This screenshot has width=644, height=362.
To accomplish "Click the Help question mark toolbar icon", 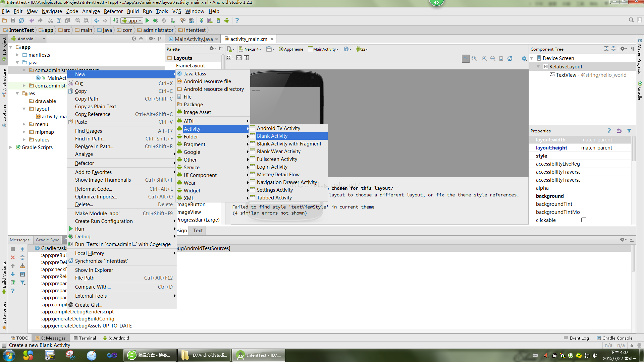I will 237,20.
